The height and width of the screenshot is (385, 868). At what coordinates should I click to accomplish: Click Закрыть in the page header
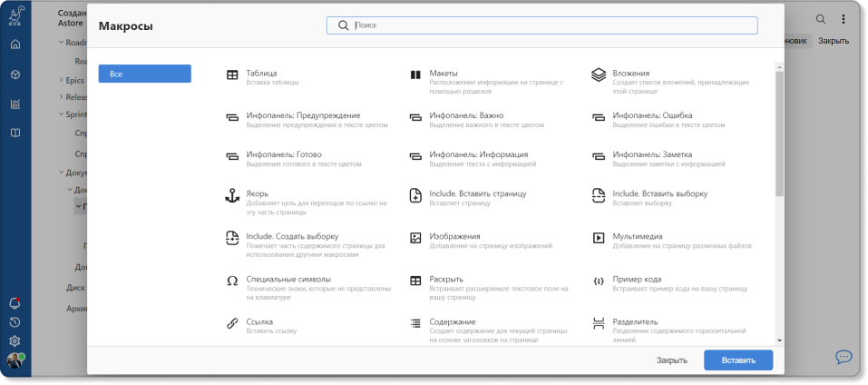[834, 41]
